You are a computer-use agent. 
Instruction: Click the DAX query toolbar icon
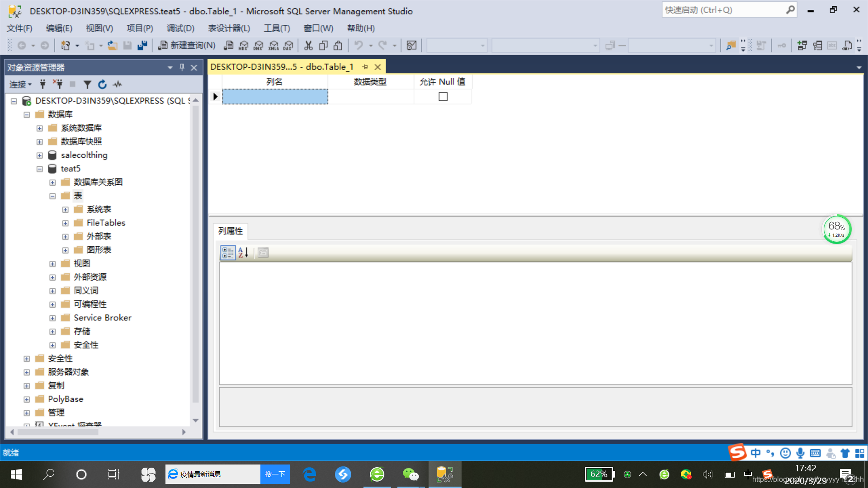pos(288,45)
